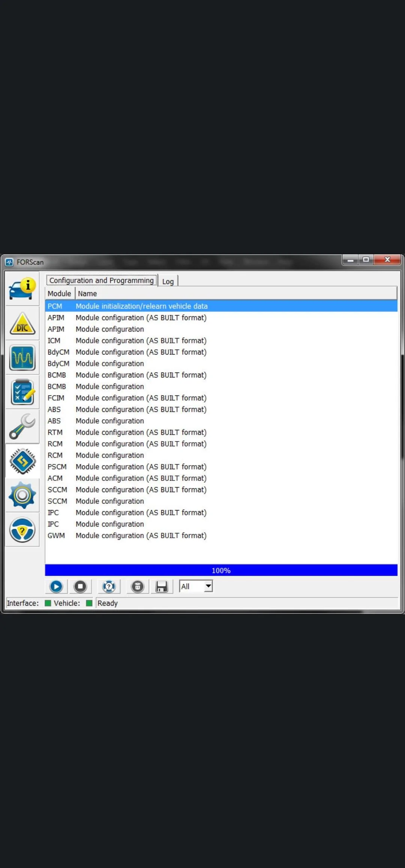
Task: Select BdyCM Module configuration (AS BUILT format)
Action: (x=221, y=352)
